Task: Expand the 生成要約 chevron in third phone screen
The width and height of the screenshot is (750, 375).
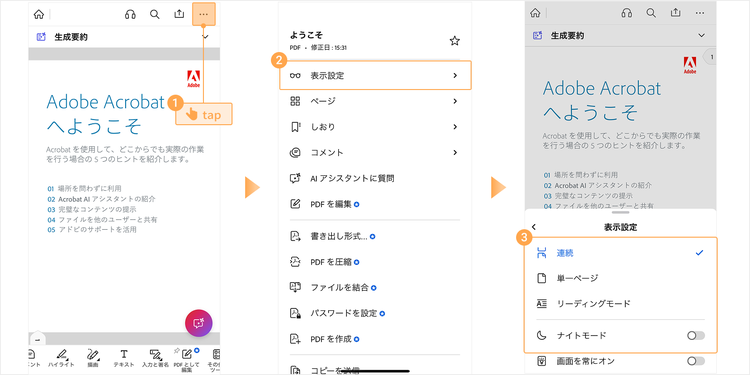Action: click(x=702, y=35)
